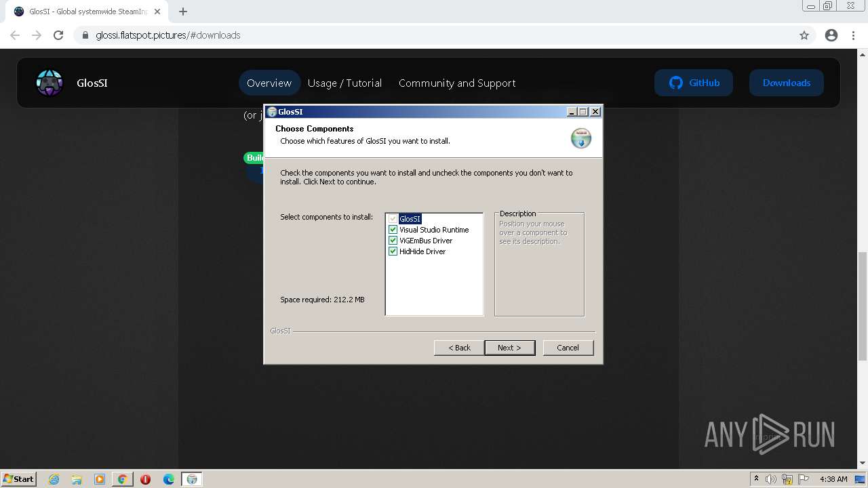View site lock security info
This screenshot has width=868, height=488.
click(x=85, y=35)
